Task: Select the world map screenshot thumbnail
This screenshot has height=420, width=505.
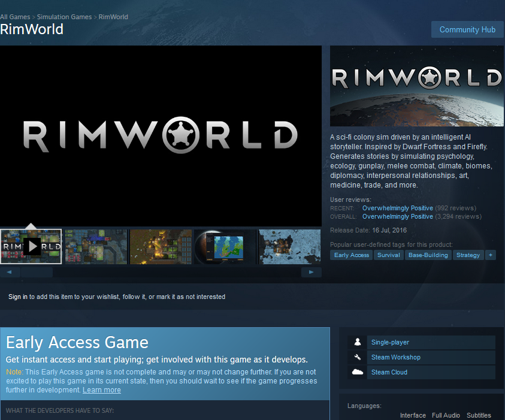Action: tap(225, 247)
